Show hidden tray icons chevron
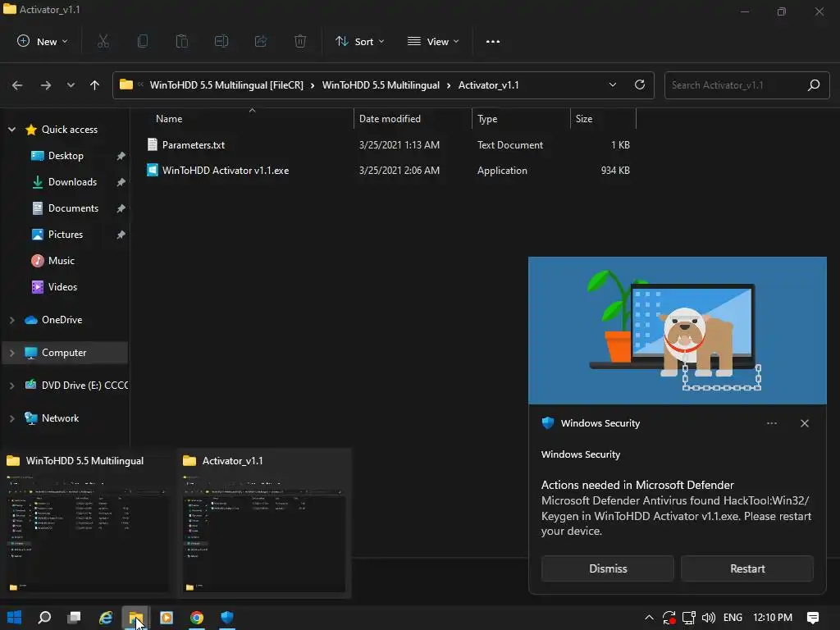 pos(649,618)
